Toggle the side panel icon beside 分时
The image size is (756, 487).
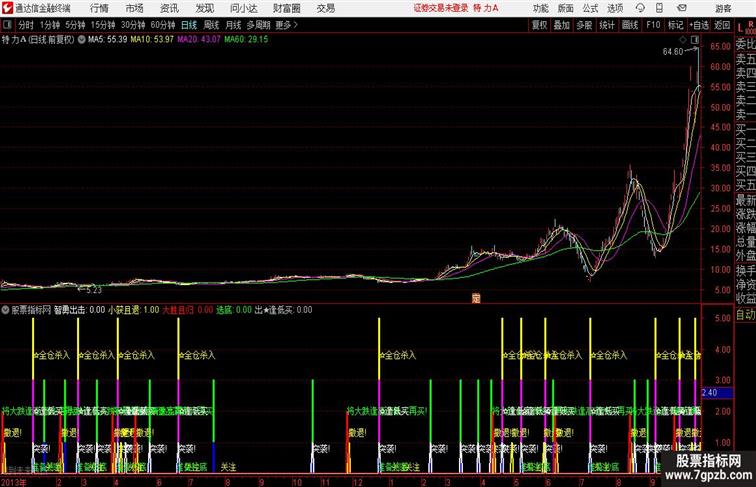click(7, 25)
